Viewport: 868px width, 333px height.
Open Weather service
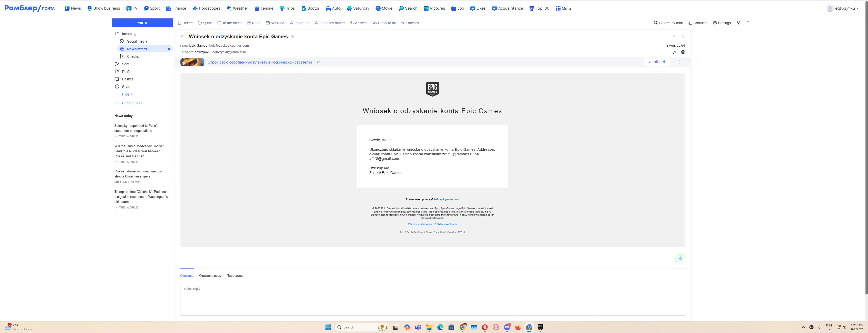tap(237, 8)
